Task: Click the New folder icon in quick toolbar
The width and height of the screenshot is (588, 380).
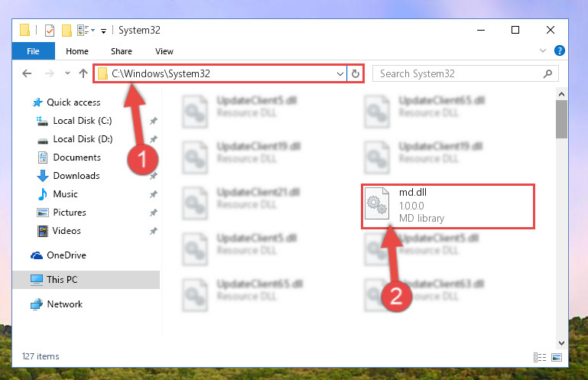Action: [x=67, y=31]
